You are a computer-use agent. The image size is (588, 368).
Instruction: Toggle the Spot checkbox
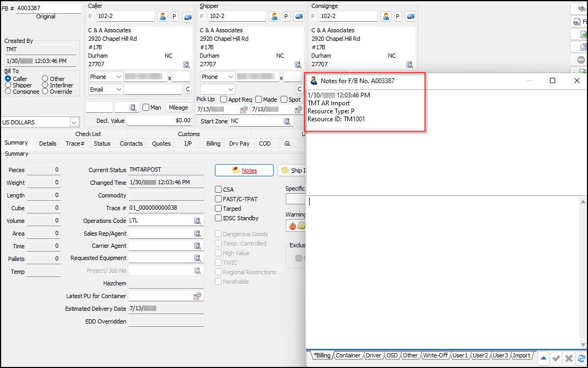pyautogui.click(x=284, y=100)
